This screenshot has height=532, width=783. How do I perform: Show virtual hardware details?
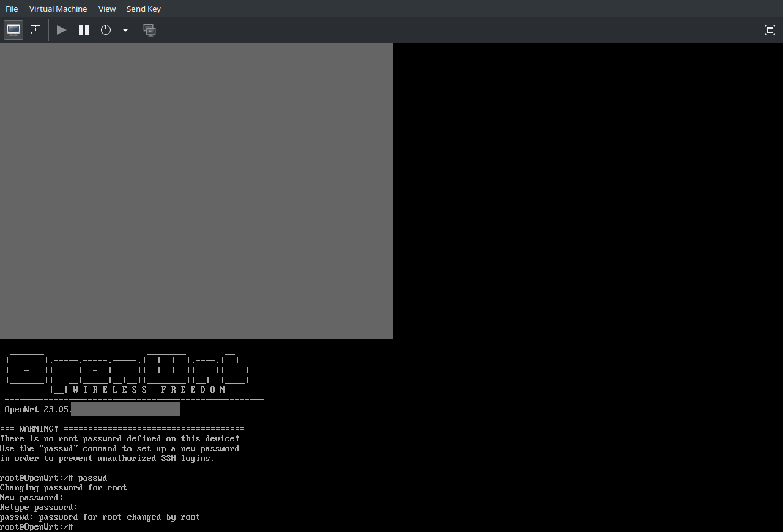click(x=35, y=30)
